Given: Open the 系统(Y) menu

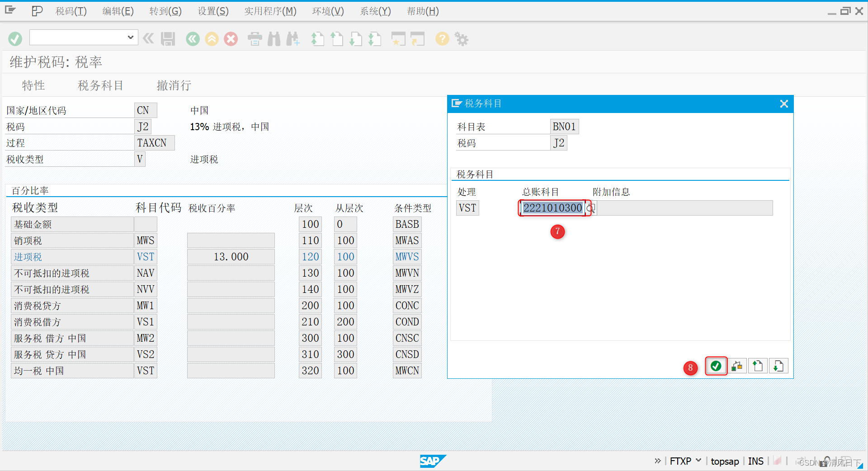Looking at the screenshot, I should point(375,11).
